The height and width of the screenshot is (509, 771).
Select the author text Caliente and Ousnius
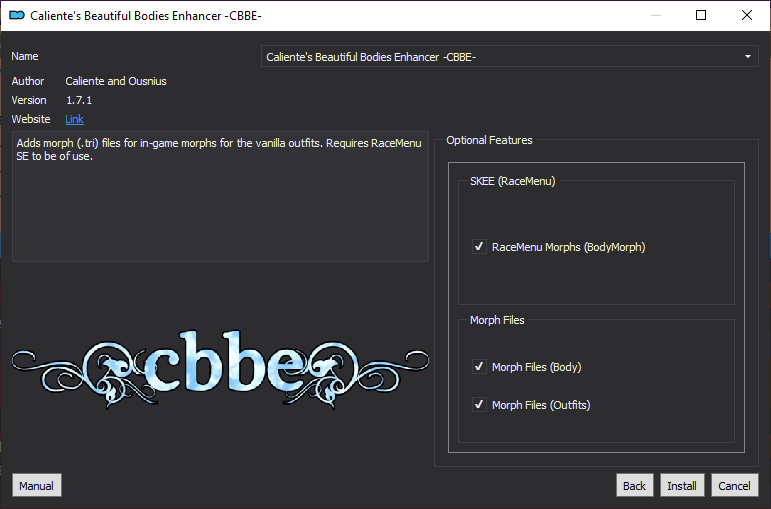pyautogui.click(x=116, y=81)
